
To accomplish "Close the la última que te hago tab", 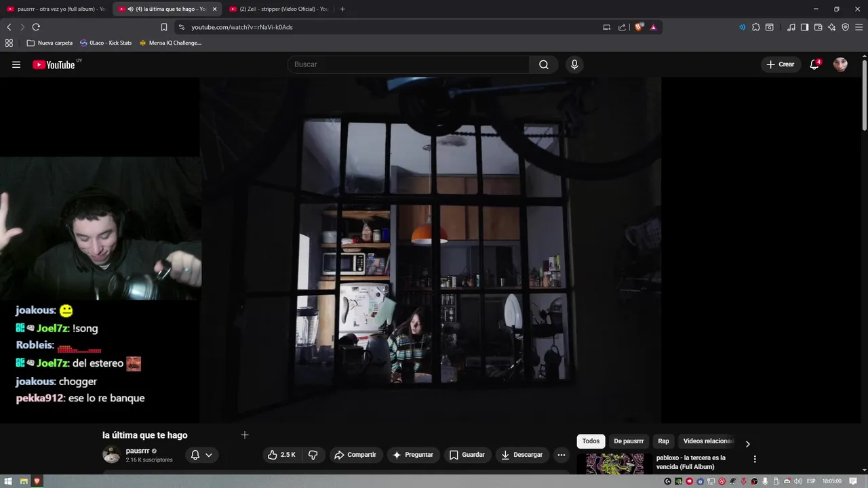I will click(x=215, y=9).
